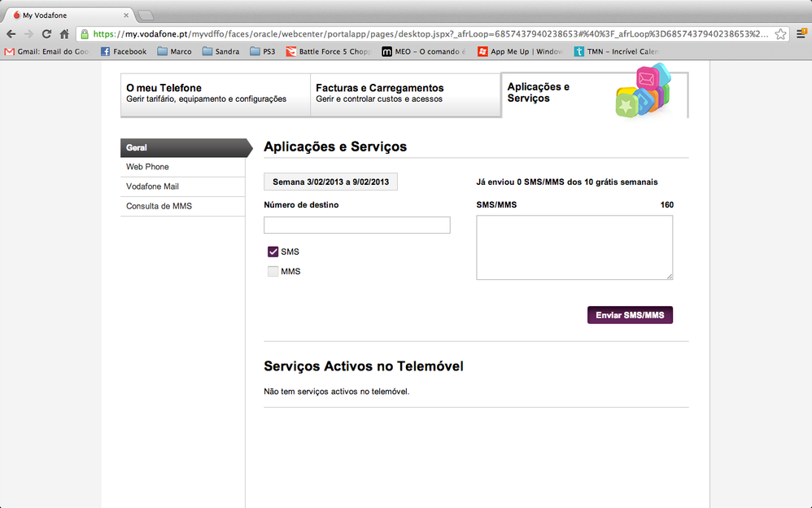This screenshot has height=508, width=812.
Task: Click the MEO bookmark icon
Action: (385, 51)
